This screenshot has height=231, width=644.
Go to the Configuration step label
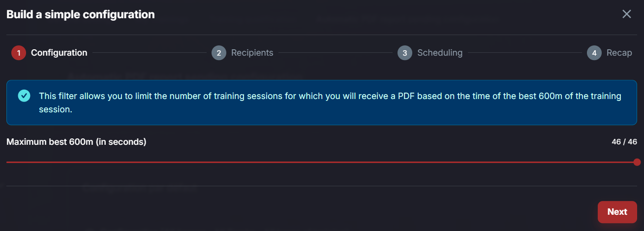59,53
